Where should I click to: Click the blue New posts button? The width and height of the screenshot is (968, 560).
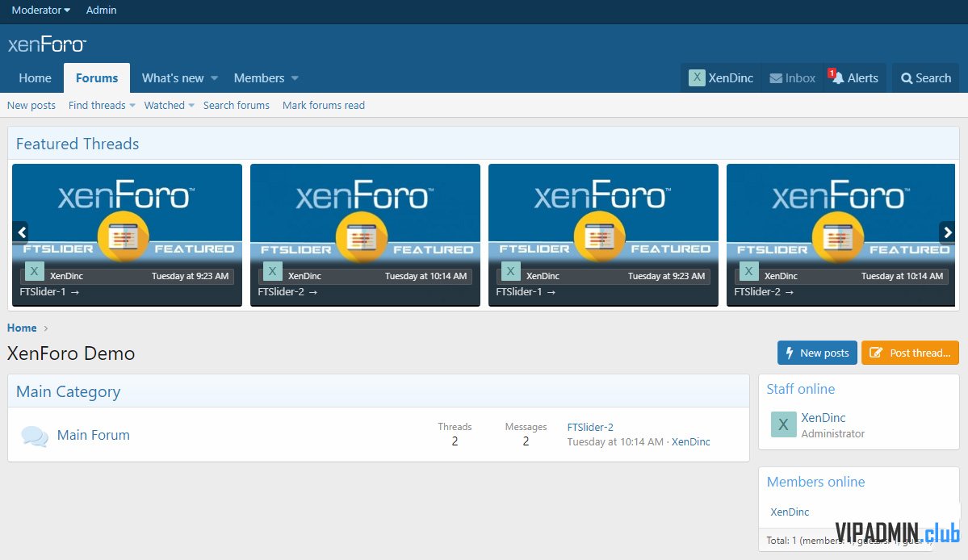tap(817, 353)
